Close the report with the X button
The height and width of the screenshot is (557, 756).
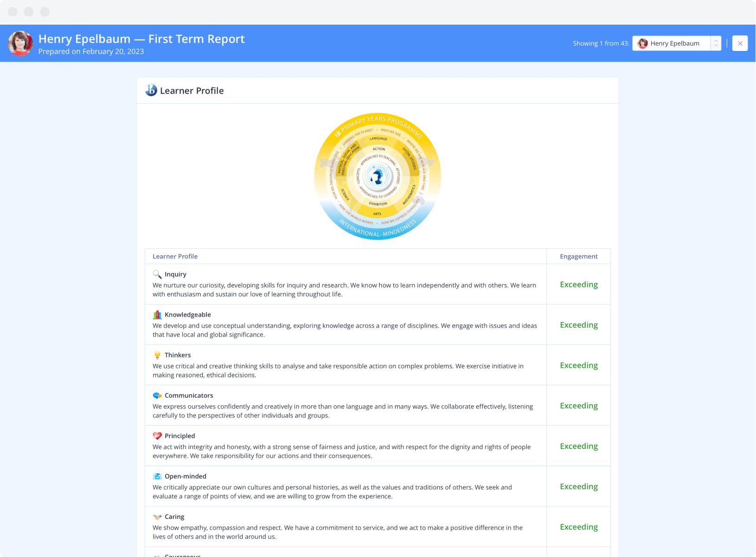pos(740,43)
